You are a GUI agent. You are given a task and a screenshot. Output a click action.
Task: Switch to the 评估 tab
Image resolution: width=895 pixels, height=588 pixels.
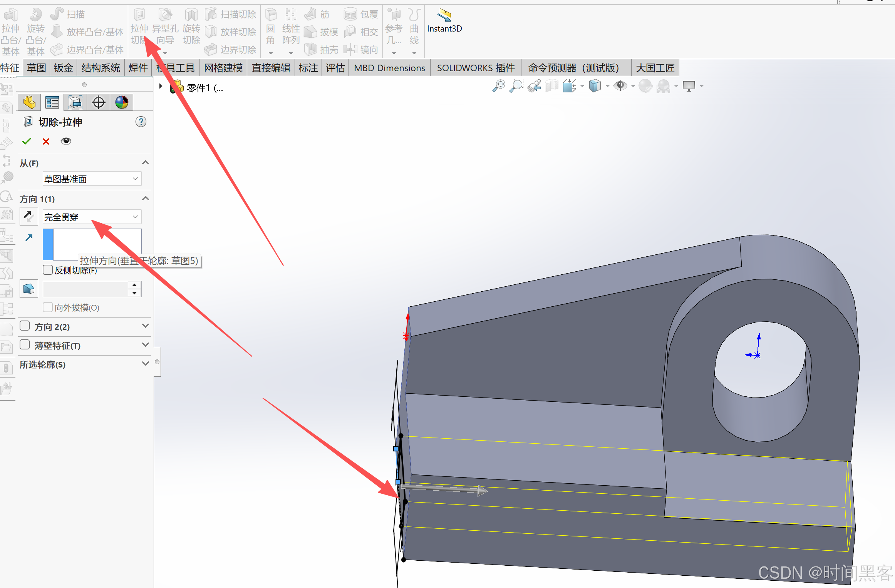tap(335, 68)
